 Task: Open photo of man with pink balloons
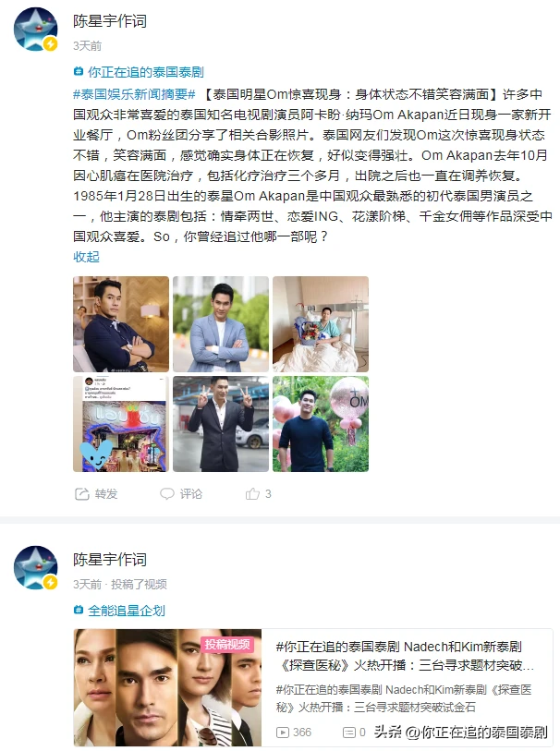click(321, 424)
